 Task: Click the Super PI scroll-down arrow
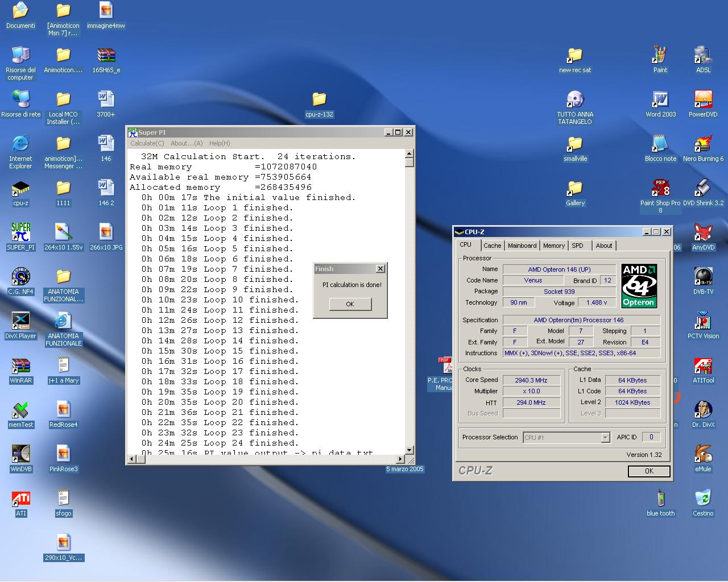(x=409, y=450)
